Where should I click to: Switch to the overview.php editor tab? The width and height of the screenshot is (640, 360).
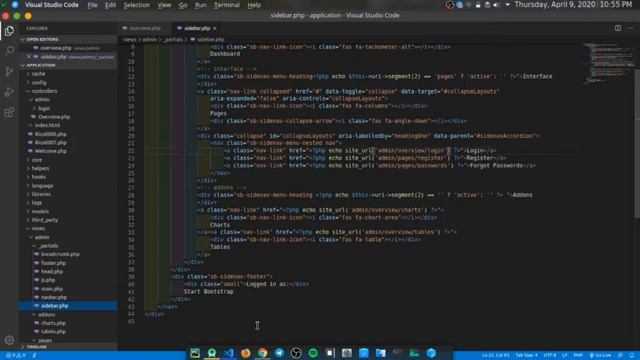[x=144, y=28]
